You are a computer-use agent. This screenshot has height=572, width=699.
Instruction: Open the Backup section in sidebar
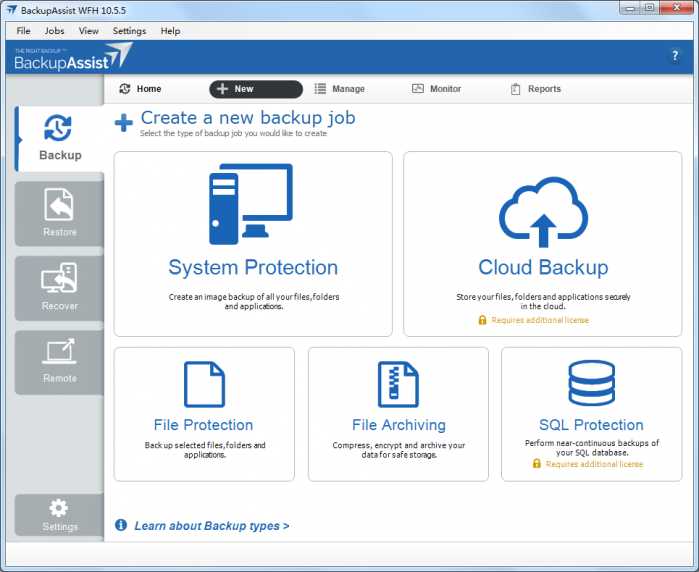[x=60, y=139]
